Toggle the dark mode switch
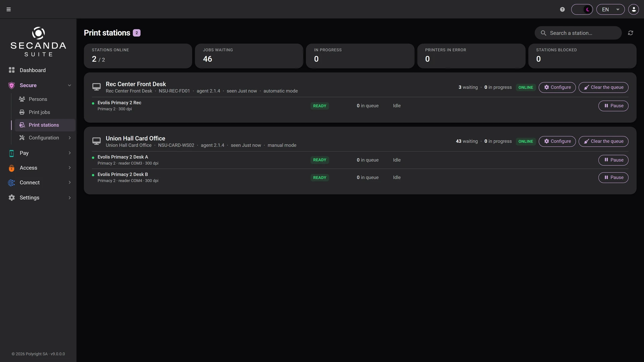644x362 pixels. (x=582, y=9)
